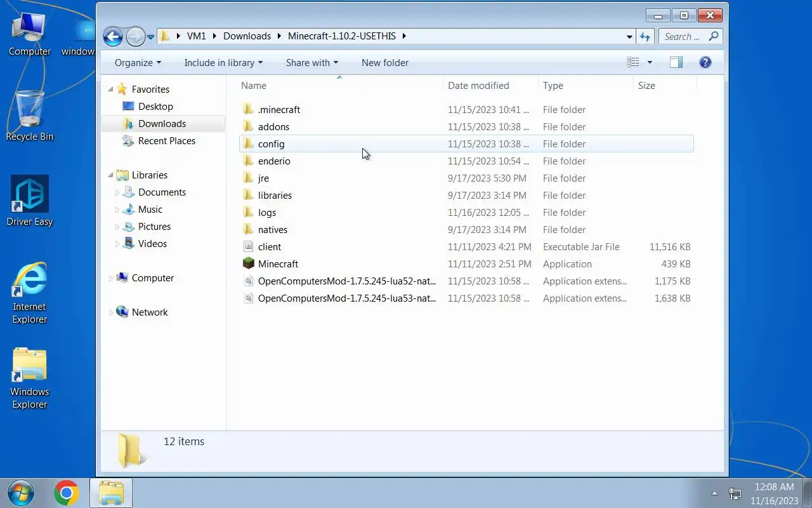The width and height of the screenshot is (812, 508).
Task: Select Recent Places under Favorites
Action: click(166, 140)
